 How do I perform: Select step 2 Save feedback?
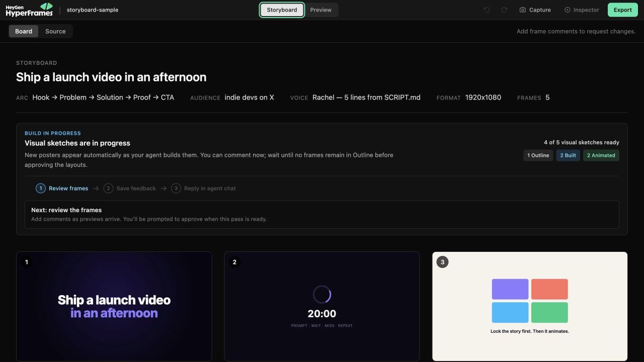130,189
